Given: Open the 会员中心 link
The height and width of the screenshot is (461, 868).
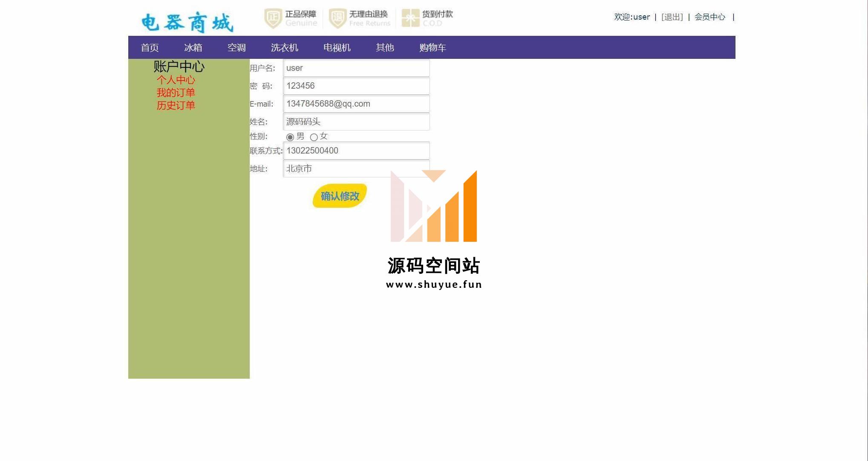Looking at the screenshot, I should click(710, 17).
